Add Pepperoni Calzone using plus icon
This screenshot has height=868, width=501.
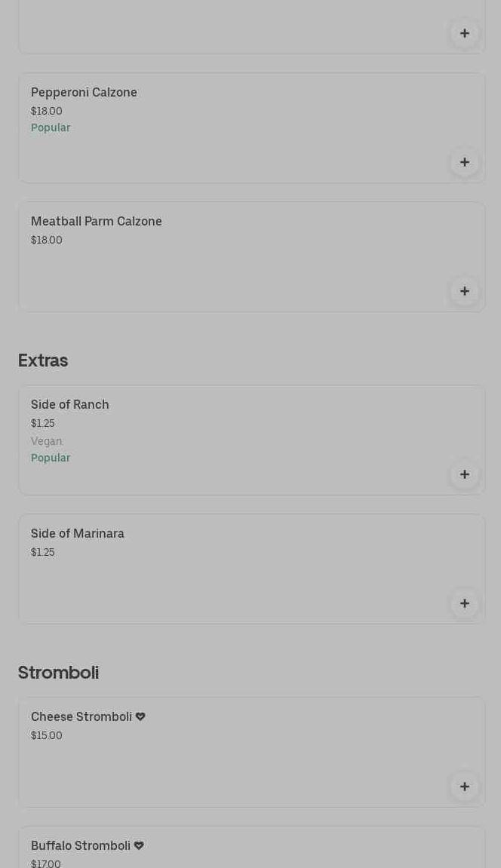[465, 162]
